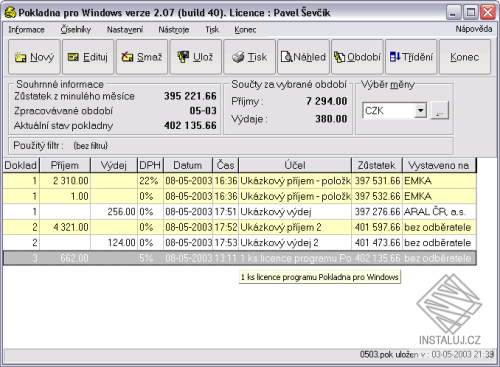
Task: Click the Smaž delete button
Action: pyautogui.click(x=142, y=57)
